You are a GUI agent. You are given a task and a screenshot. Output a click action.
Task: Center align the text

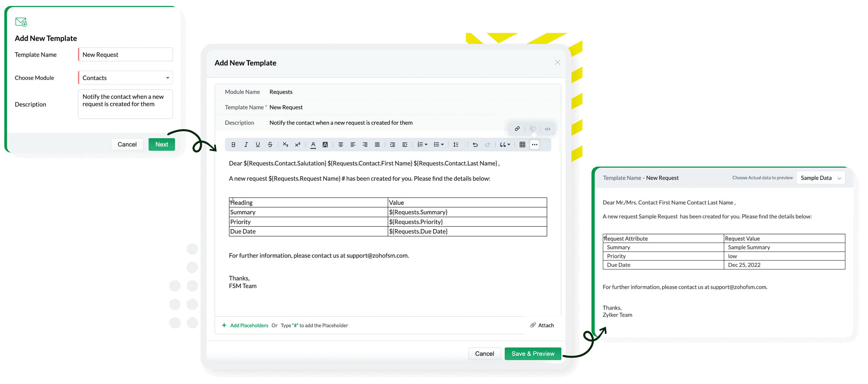pos(341,145)
